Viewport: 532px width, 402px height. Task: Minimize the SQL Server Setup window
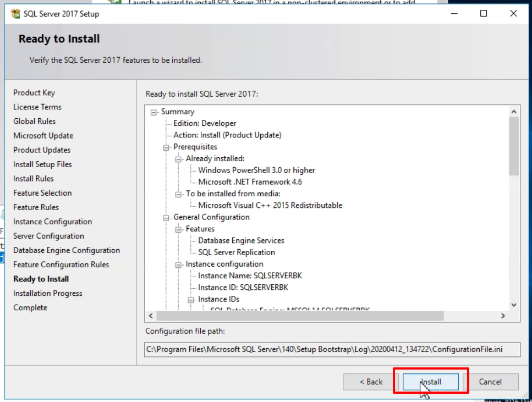point(454,14)
